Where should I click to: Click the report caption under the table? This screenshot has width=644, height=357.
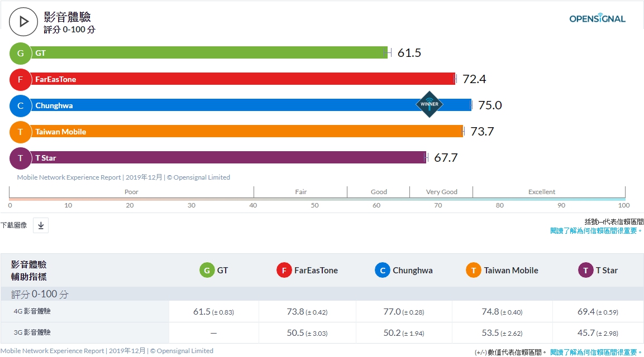107,351
